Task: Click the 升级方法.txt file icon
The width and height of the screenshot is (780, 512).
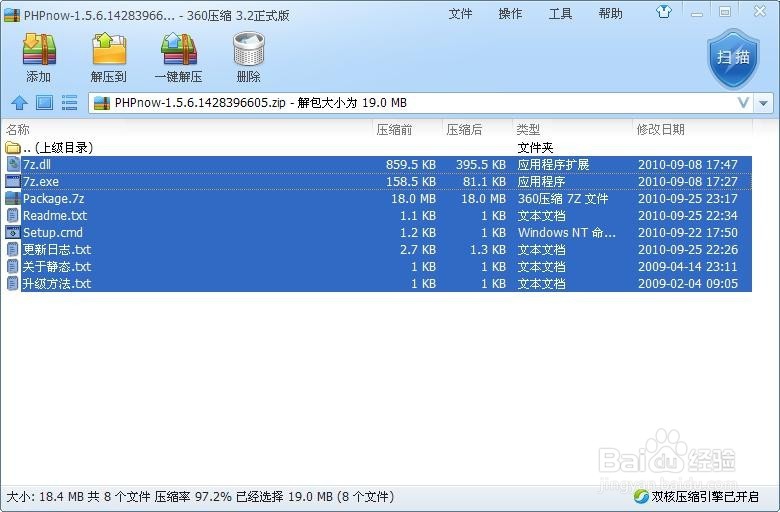Action: coord(13,284)
